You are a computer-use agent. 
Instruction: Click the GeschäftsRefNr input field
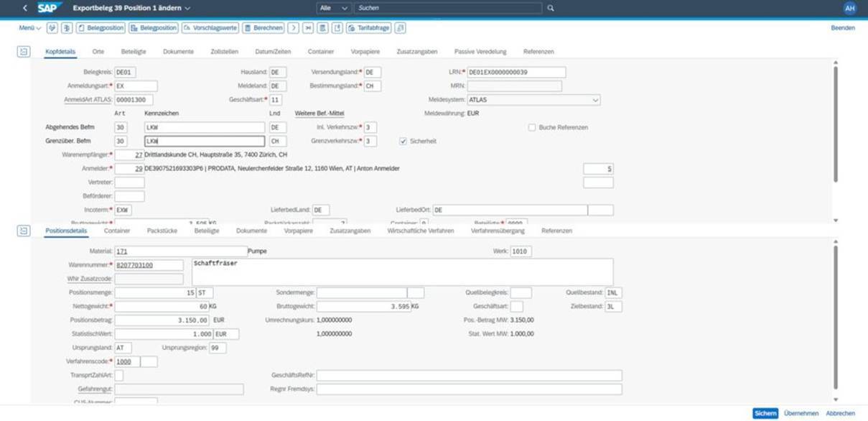469,375
